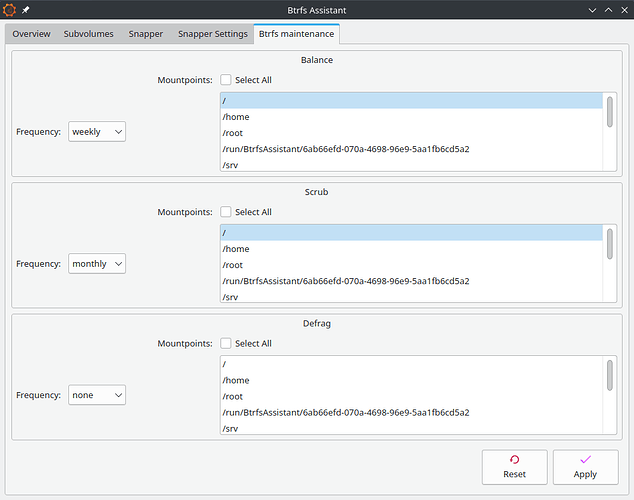Toggle the pin window icon in title bar
The width and height of the screenshot is (634, 500).
(x=25, y=10)
